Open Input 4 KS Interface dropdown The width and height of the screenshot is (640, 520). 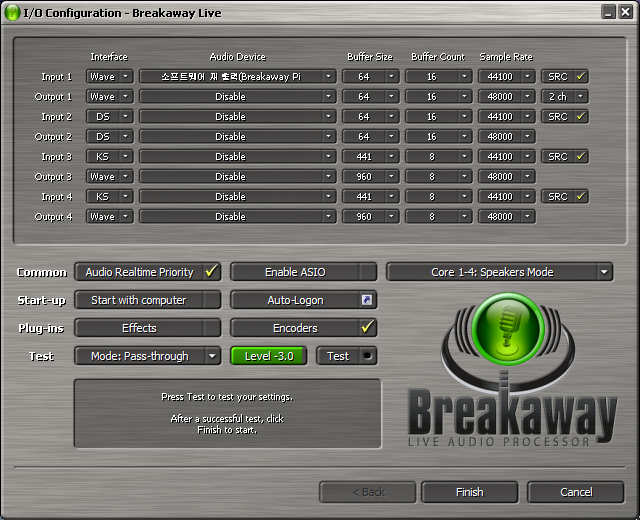(x=109, y=196)
